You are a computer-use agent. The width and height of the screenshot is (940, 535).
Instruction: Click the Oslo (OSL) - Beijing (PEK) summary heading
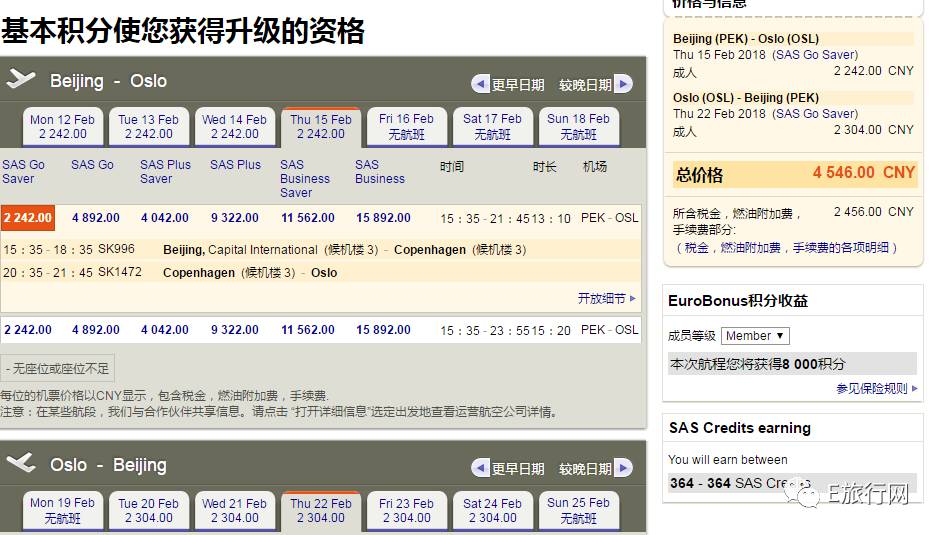pos(746,97)
